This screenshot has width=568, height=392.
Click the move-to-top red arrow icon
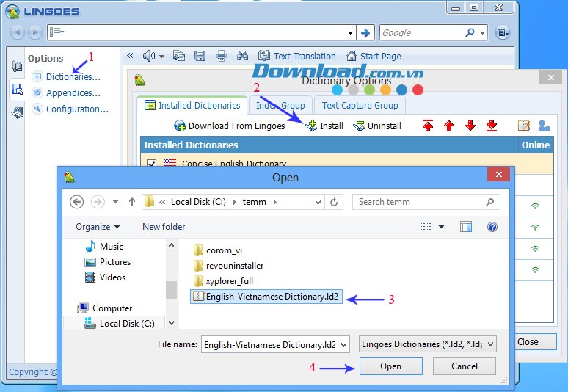click(x=428, y=126)
